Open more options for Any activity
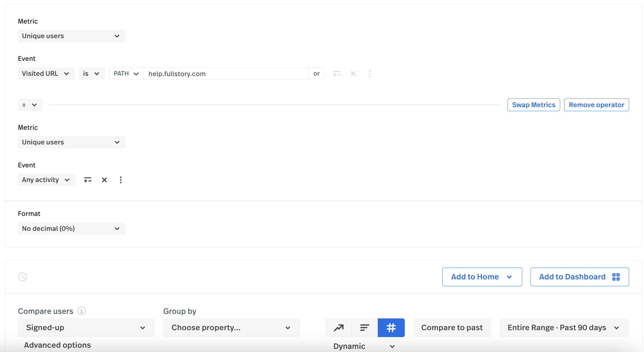 point(121,180)
